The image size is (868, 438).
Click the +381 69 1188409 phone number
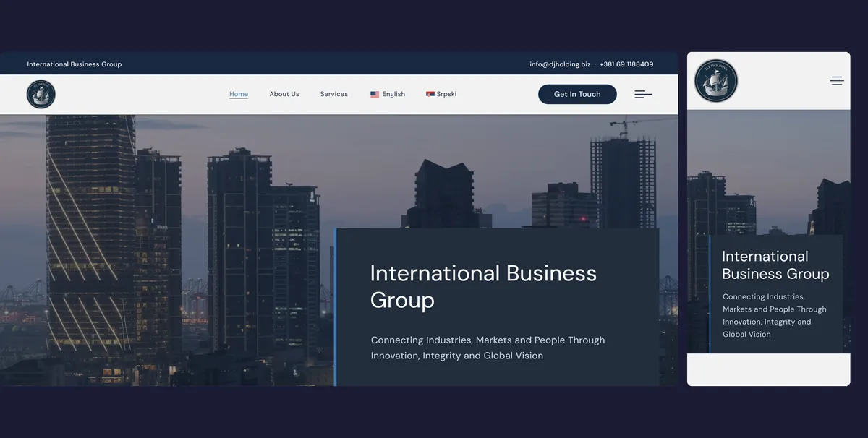click(x=626, y=64)
